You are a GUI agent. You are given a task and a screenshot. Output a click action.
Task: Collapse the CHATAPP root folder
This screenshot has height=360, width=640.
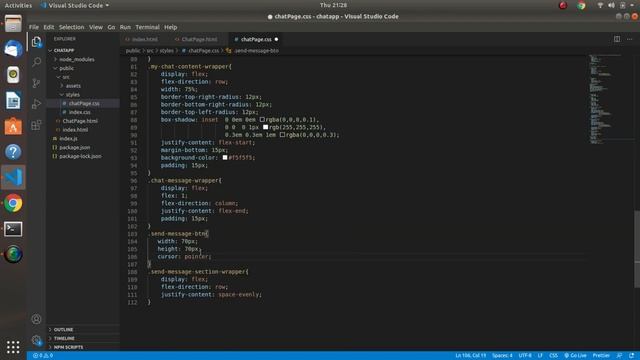pos(64,50)
